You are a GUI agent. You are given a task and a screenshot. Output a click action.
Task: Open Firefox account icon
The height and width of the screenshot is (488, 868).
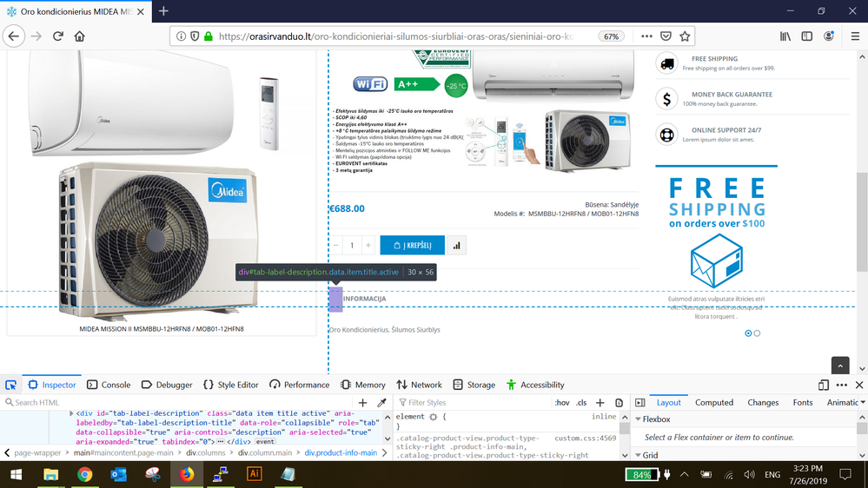[x=829, y=36]
